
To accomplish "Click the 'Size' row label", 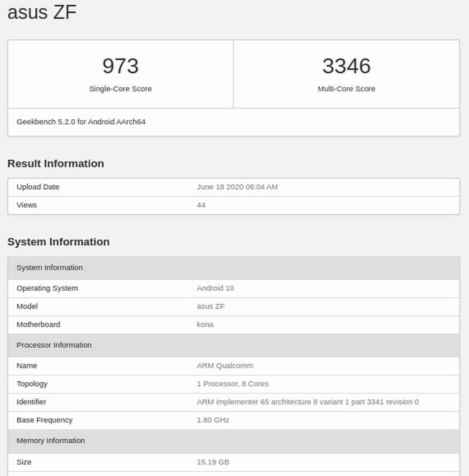I will tap(24, 462).
